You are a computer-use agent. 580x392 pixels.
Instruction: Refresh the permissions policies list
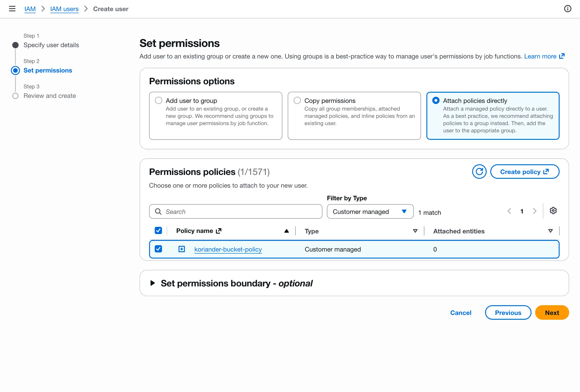point(479,172)
